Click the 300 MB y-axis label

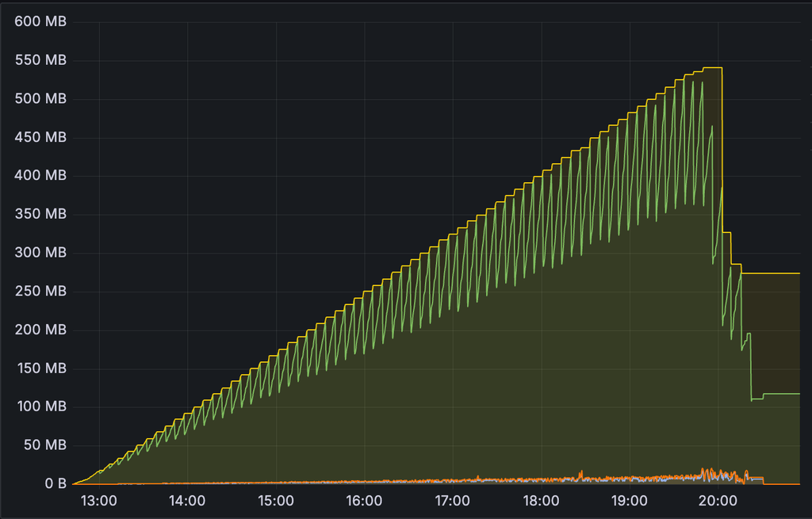[40, 253]
